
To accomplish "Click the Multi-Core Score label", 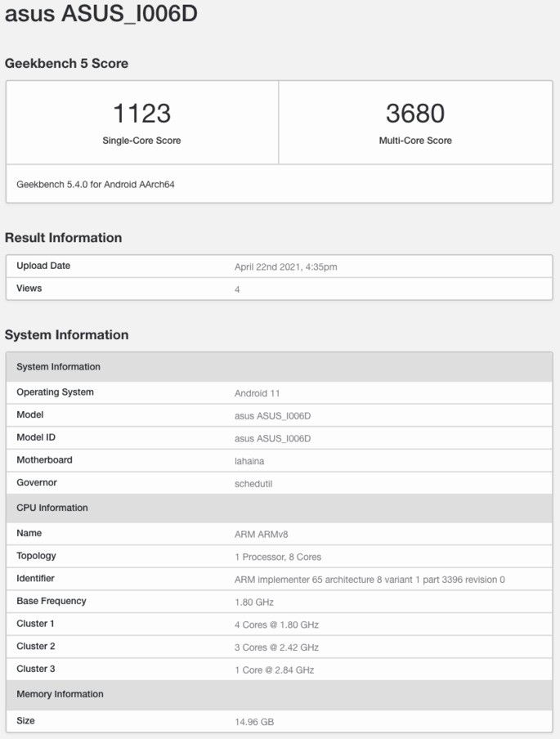I will (x=415, y=141).
